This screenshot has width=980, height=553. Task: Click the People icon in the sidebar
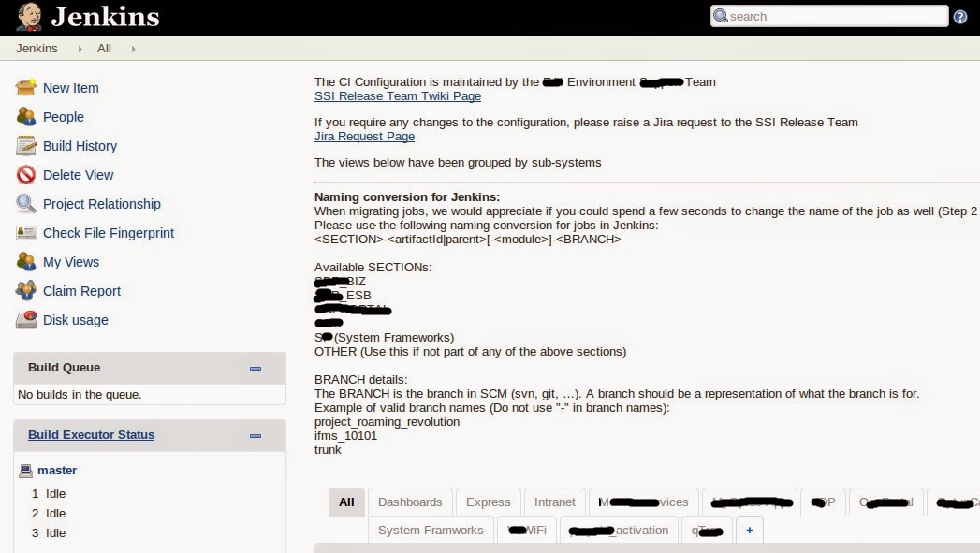25,116
